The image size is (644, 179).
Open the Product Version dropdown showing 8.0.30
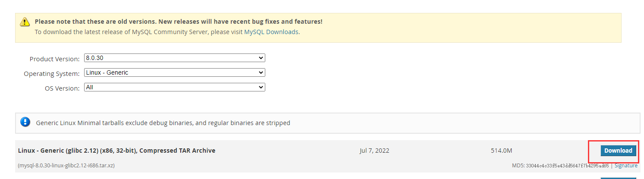[x=175, y=58]
